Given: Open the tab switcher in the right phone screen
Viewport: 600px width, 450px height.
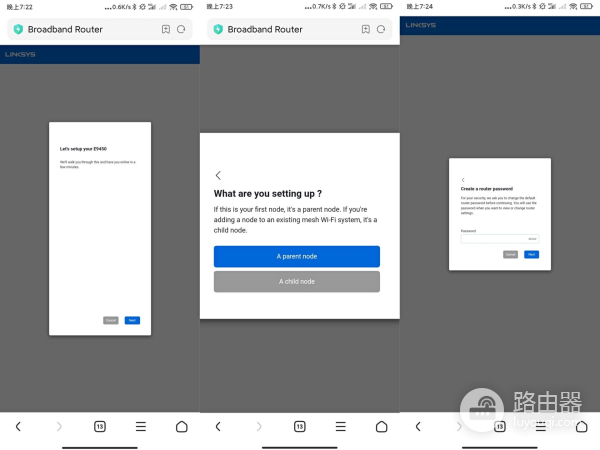Looking at the screenshot, I should 500,426.
